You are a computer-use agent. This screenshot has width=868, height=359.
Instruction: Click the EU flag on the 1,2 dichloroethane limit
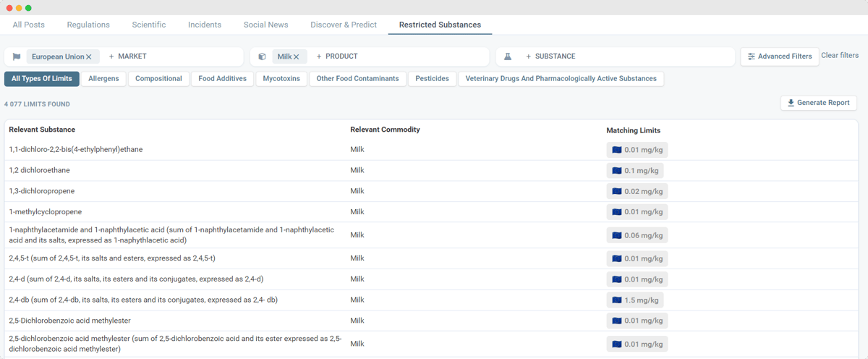(616, 171)
